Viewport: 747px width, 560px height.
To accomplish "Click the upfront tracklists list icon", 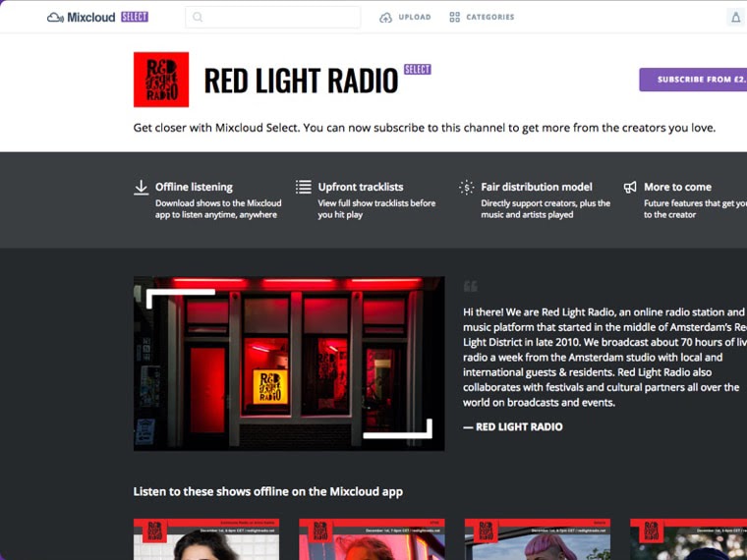I will pos(304,187).
